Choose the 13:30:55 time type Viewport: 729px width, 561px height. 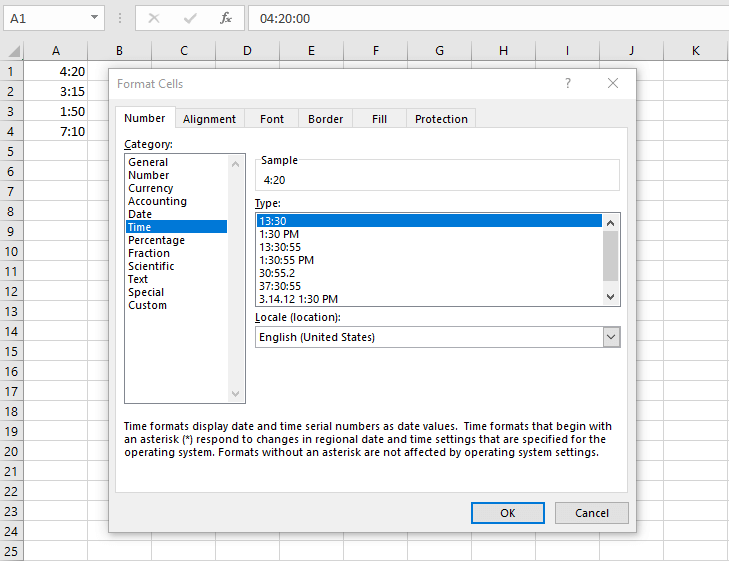[430, 247]
